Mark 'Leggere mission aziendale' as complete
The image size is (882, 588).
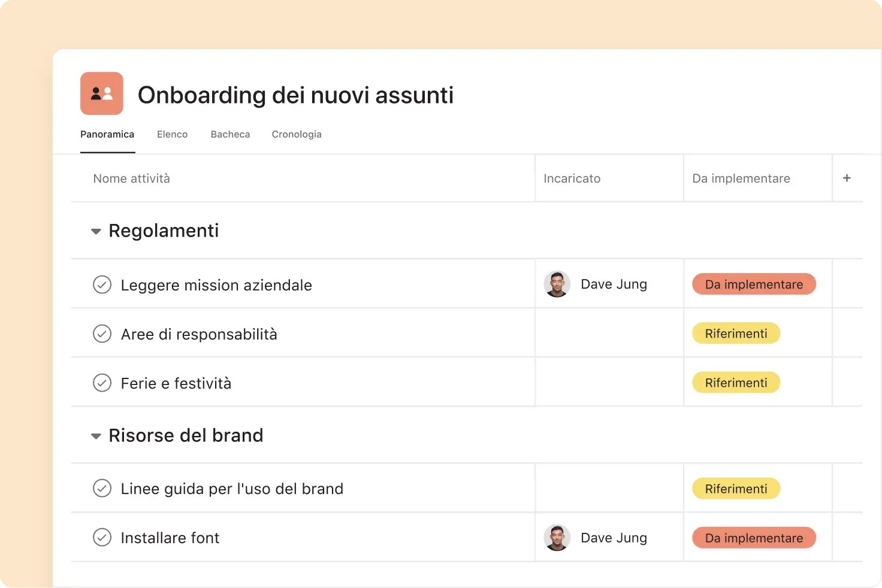coord(102,284)
